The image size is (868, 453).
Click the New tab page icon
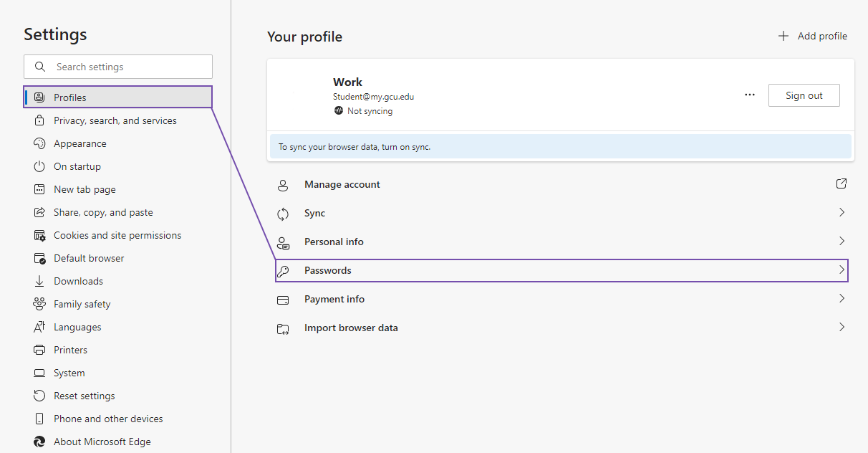(x=39, y=189)
